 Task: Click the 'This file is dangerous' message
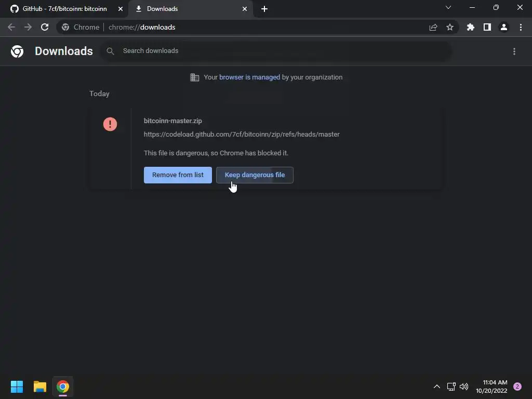click(216, 153)
